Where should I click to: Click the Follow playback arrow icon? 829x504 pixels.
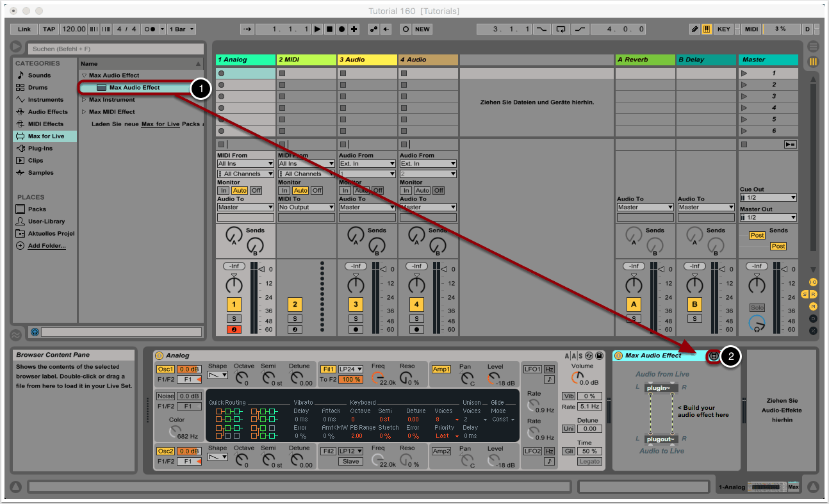click(x=247, y=29)
